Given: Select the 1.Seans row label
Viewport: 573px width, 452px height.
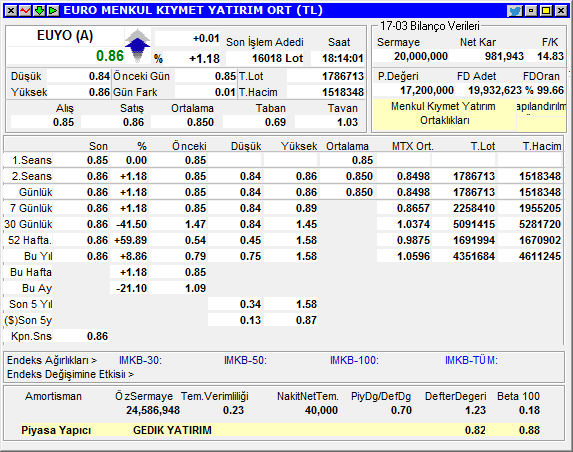Looking at the screenshot, I should click(32, 160).
